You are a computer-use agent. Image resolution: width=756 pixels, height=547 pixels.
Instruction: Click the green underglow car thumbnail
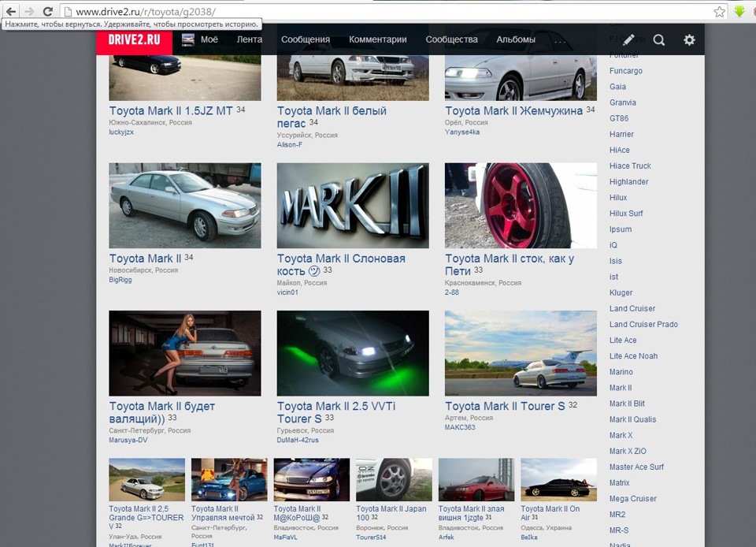point(353,353)
